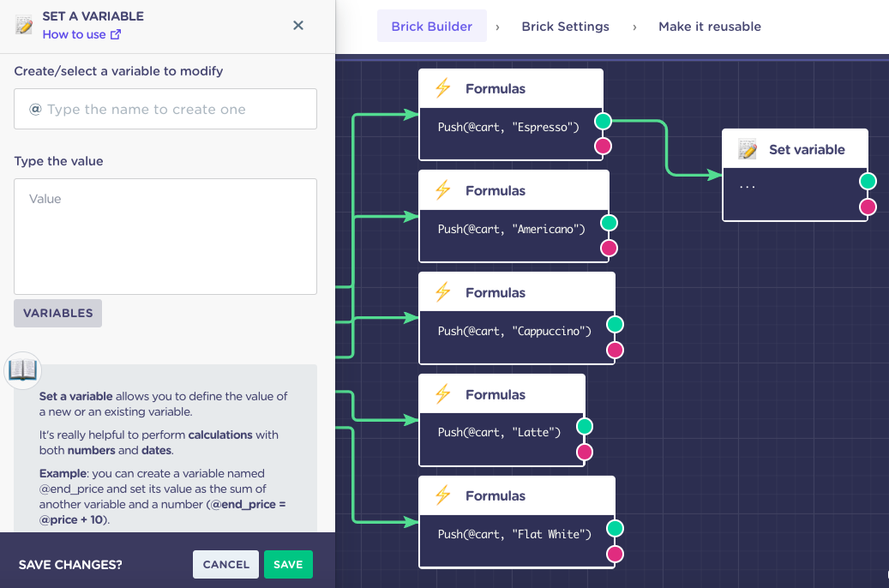Cancel the variable changes

click(x=226, y=564)
